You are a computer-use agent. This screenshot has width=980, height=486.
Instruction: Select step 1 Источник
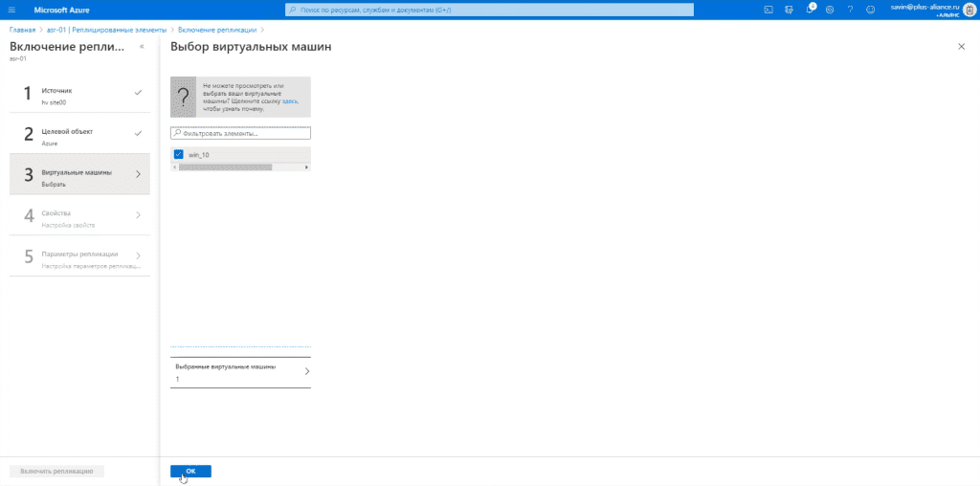80,95
